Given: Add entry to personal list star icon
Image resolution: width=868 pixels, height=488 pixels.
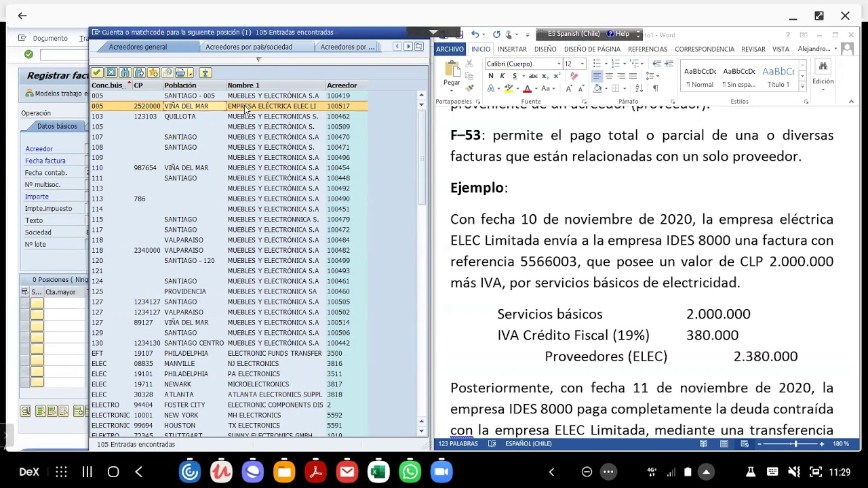Looking at the screenshot, I should point(153,73).
